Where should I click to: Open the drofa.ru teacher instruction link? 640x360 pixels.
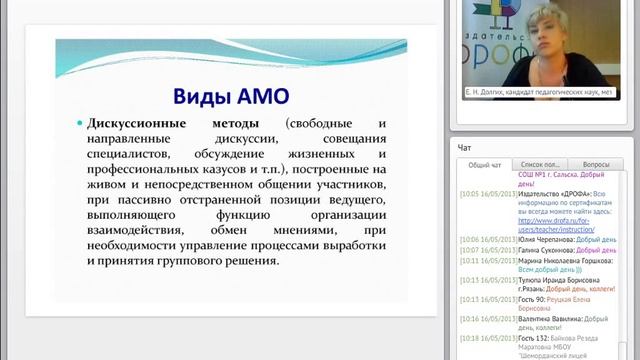click(556, 225)
